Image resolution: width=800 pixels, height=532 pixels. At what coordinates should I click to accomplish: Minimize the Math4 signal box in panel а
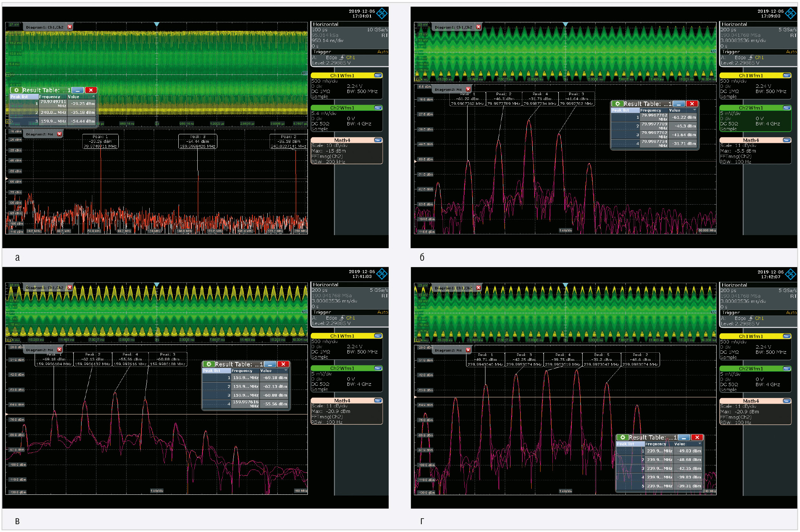pyautogui.click(x=378, y=140)
